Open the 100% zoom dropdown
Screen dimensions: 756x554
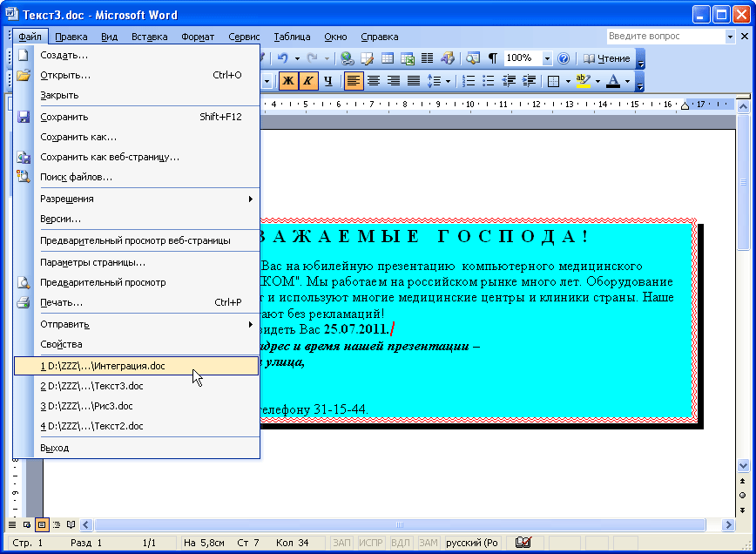(547, 58)
